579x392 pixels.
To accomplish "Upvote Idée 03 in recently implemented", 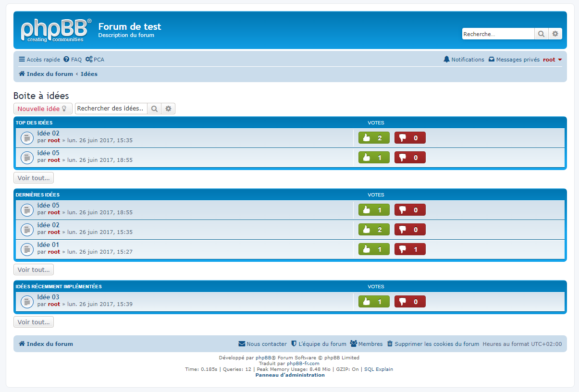I will tap(374, 302).
